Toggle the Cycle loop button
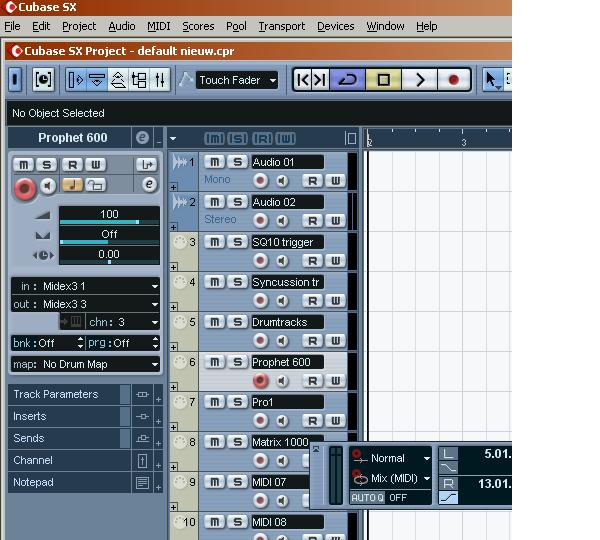Image resolution: width=600 pixels, height=540 pixels. click(x=347, y=80)
